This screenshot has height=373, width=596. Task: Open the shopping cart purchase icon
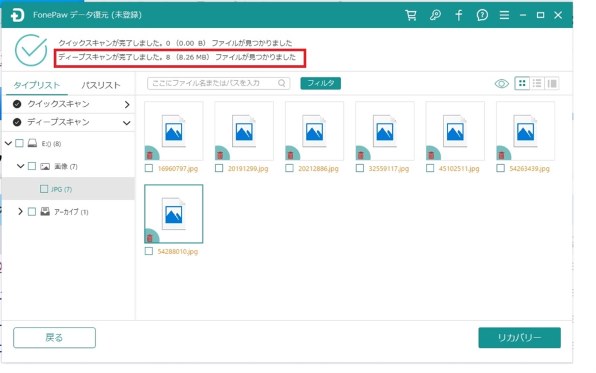(411, 15)
